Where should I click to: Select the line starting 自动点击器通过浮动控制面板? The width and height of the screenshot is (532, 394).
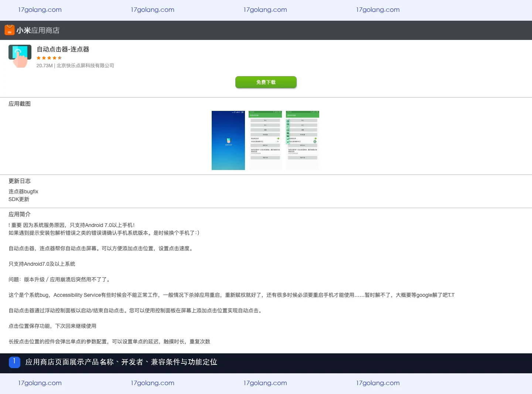(x=136, y=310)
